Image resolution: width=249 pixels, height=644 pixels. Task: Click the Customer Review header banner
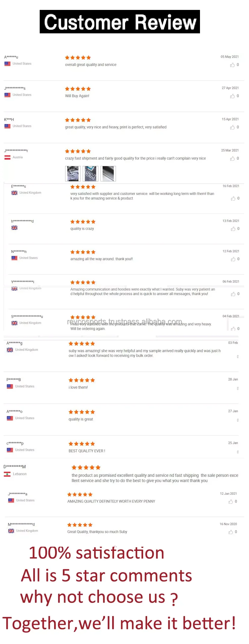tap(120, 22)
